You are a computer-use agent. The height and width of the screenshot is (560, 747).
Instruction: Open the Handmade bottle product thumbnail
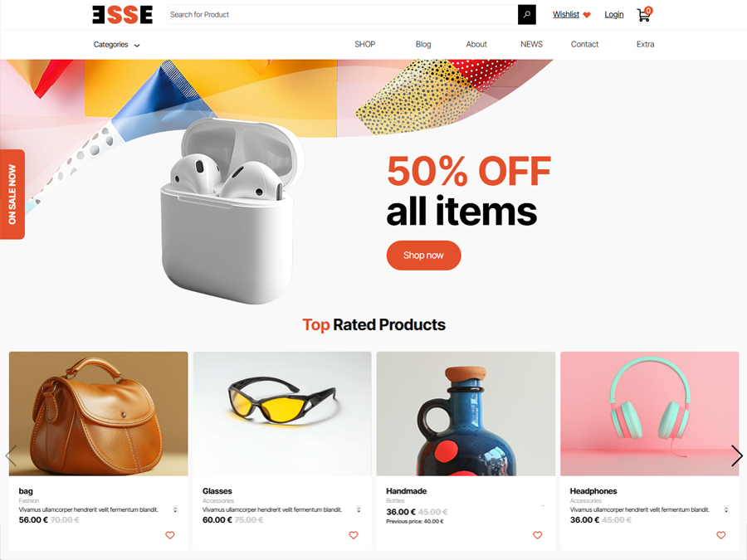coord(466,413)
